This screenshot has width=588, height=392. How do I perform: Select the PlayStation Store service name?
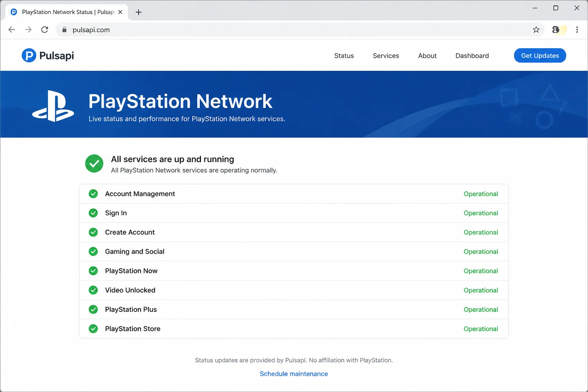132,328
